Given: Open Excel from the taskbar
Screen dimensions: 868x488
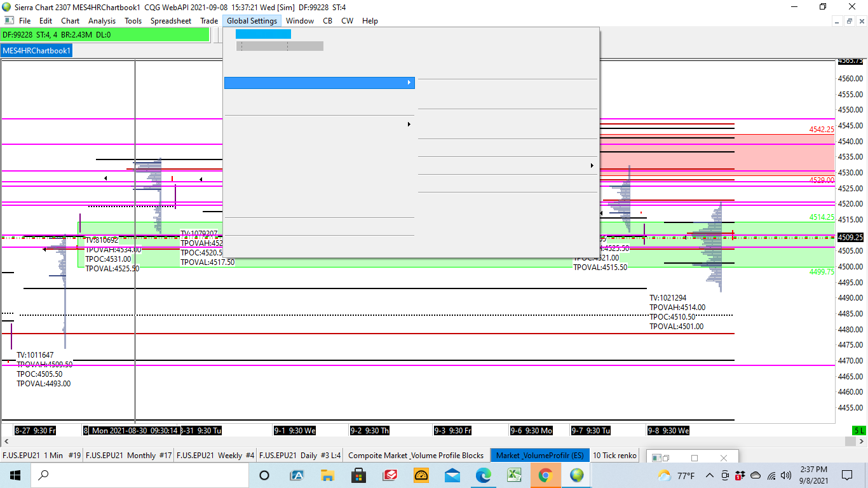Looking at the screenshot, I should (x=514, y=475).
